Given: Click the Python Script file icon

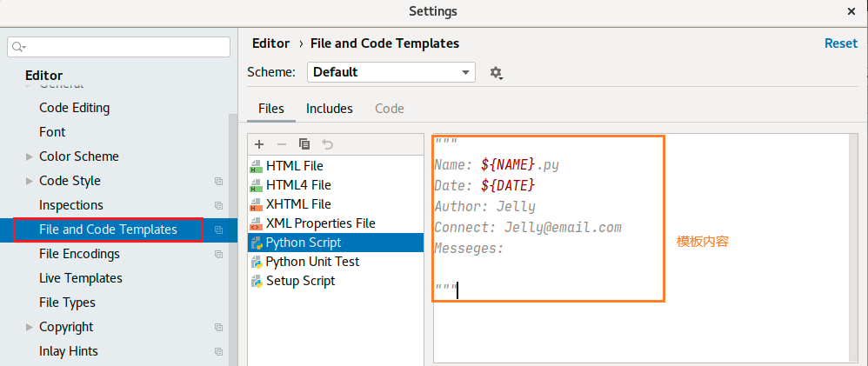Looking at the screenshot, I should point(257,243).
